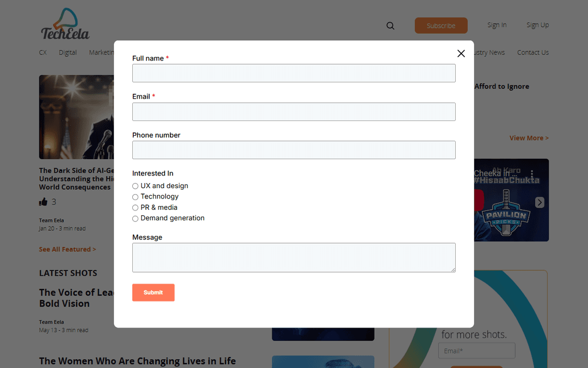Screen dimensions: 588x368
Task: Open the Digital navigation menu item
Action: coord(68,52)
